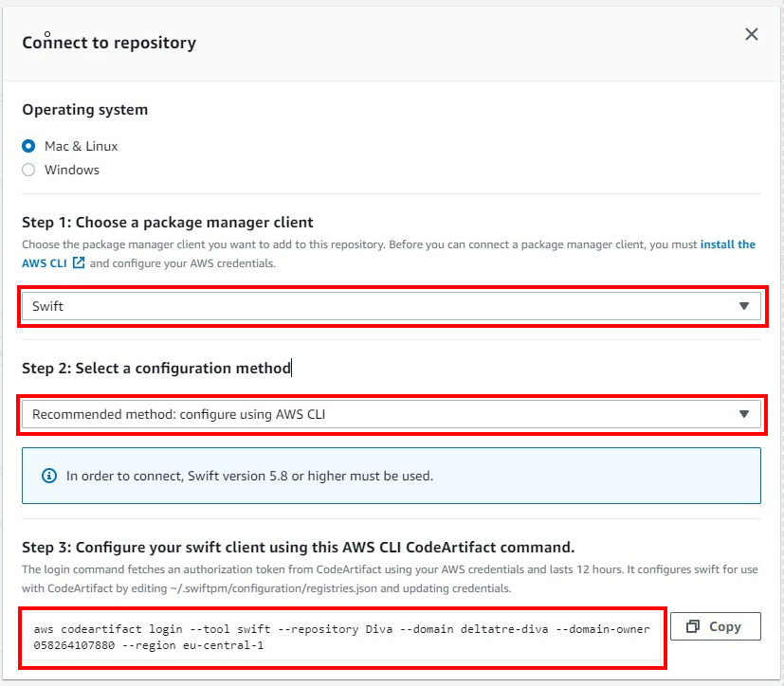Click the arrow on the Swift dropdown
784x686 pixels.
743,306
